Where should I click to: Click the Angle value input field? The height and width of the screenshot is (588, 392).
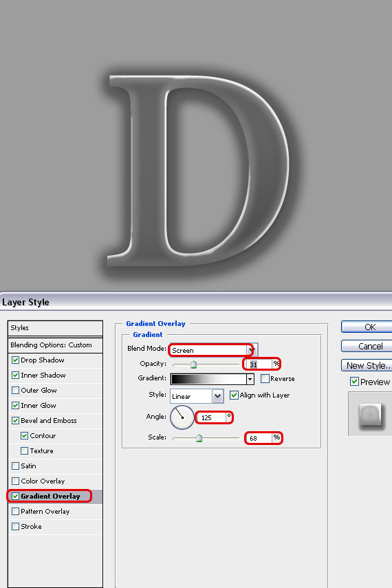[x=212, y=417]
